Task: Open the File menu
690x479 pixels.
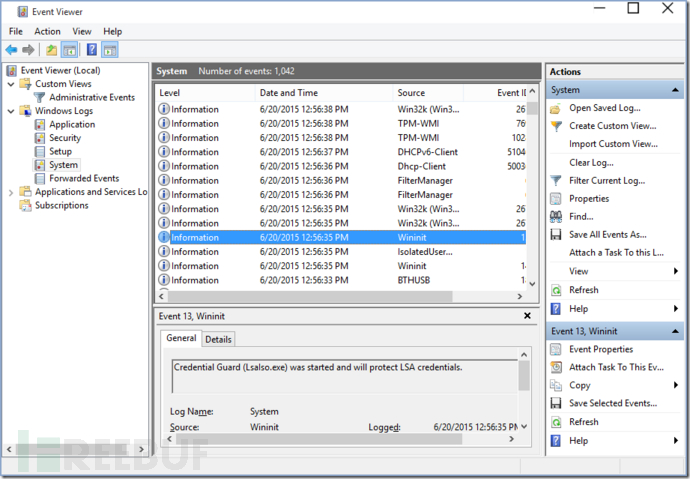Action: click(x=16, y=31)
